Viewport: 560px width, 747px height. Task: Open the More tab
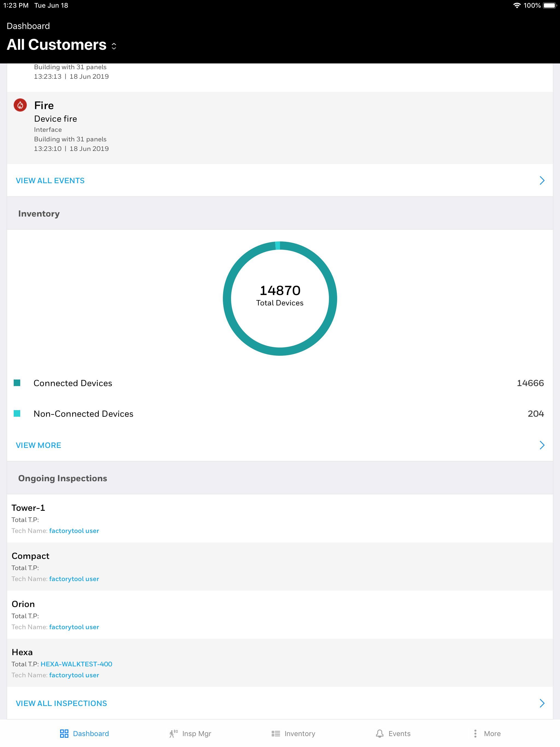click(x=492, y=734)
